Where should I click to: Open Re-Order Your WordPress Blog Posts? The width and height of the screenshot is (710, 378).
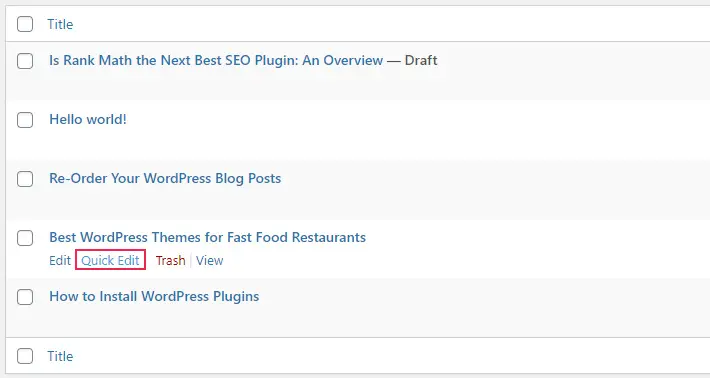165,178
